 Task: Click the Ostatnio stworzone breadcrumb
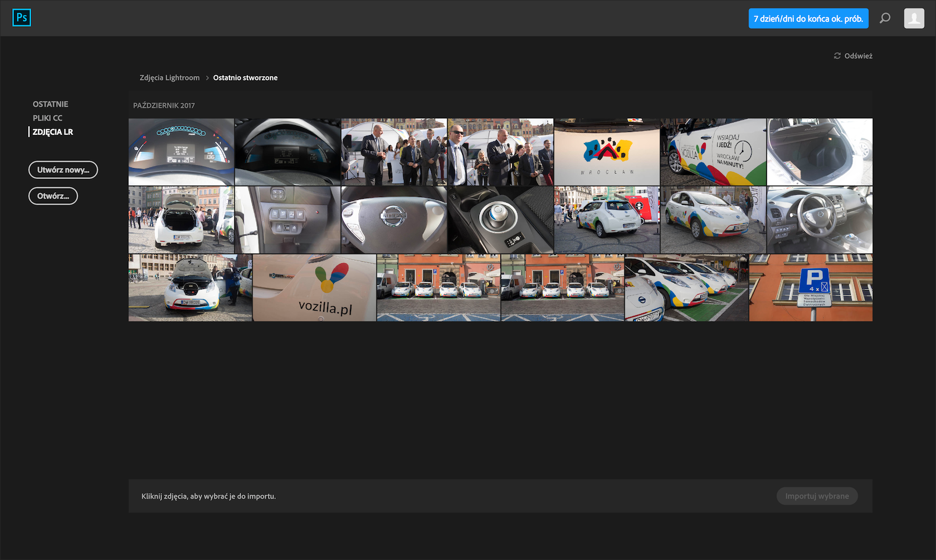pos(245,78)
